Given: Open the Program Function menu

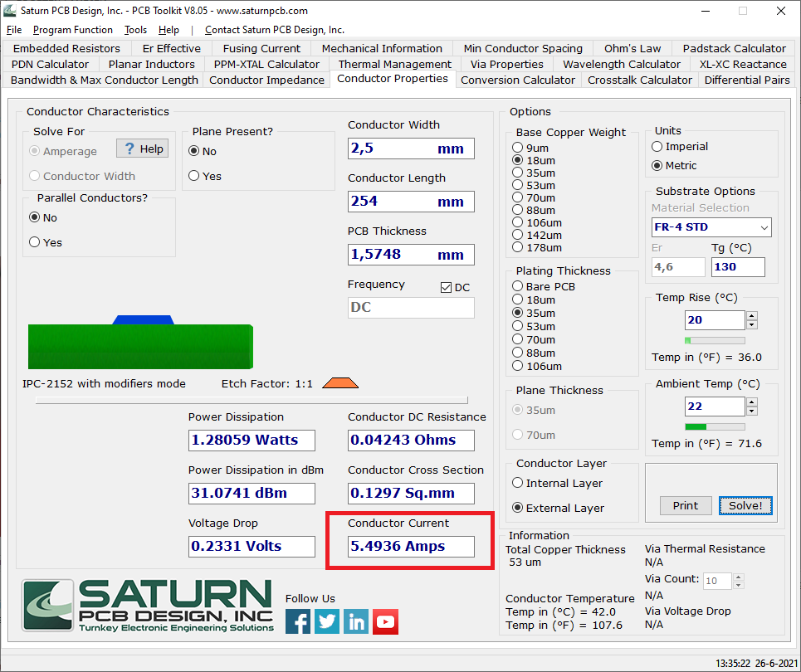Looking at the screenshot, I should tap(72, 30).
